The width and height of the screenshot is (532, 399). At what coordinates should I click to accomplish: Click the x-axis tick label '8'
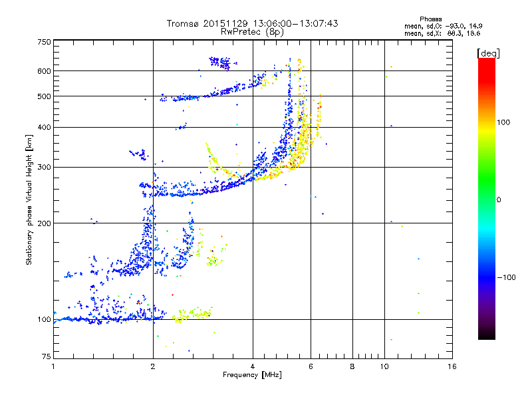tap(352, 366)
